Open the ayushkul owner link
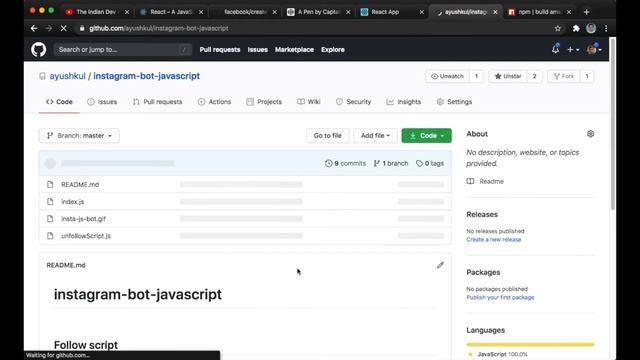 [67, 76]
